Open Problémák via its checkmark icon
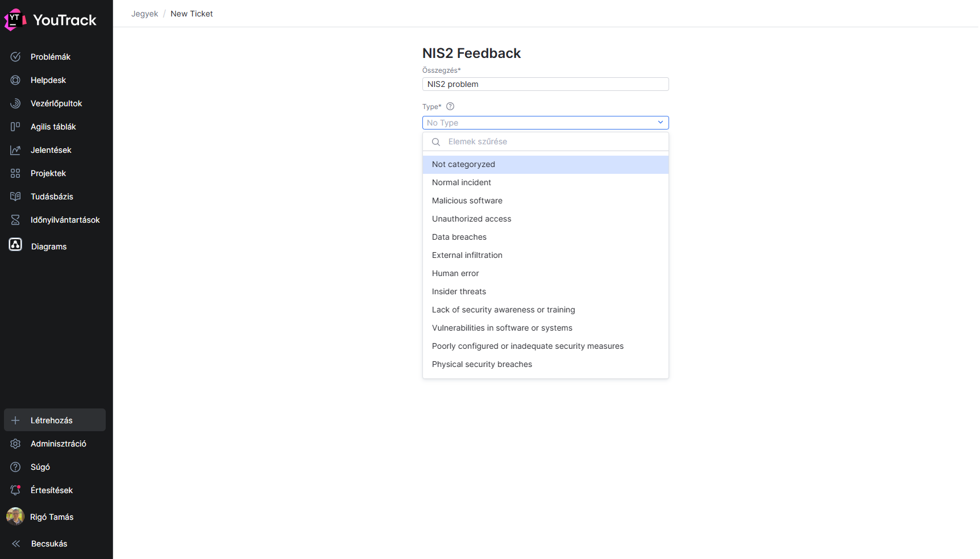This screenshot has height=559, width=980. tap(15, 57)
